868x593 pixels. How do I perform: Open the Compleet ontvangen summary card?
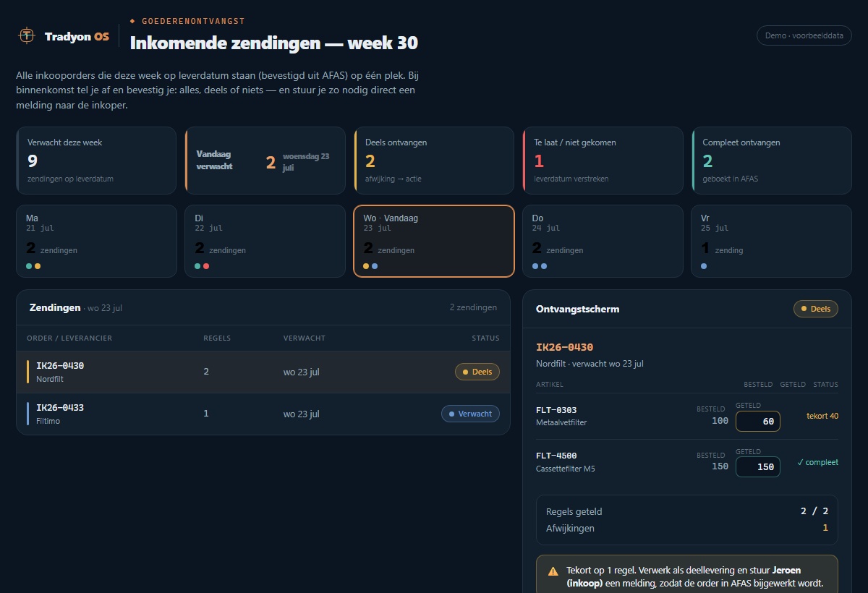(772, 161)
